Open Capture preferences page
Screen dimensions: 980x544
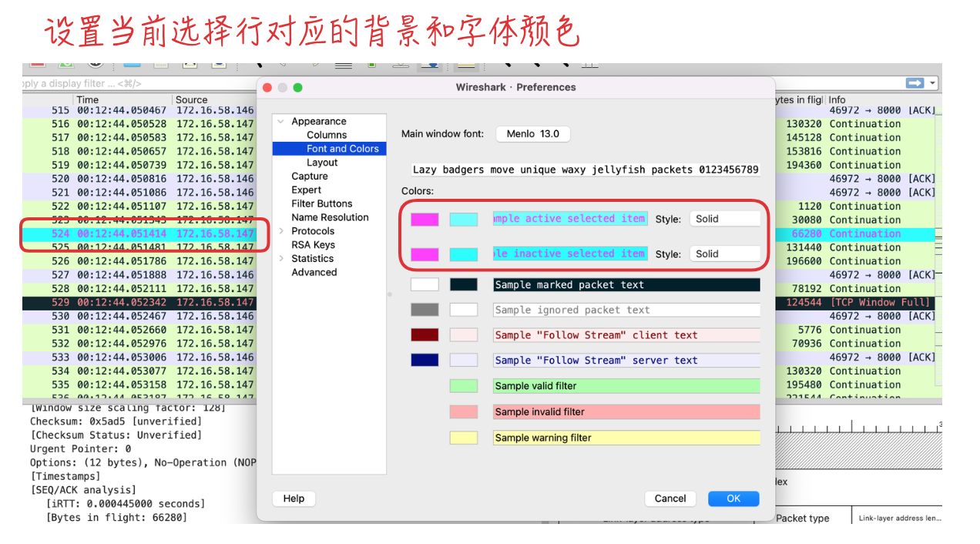[x=310, y=176]
